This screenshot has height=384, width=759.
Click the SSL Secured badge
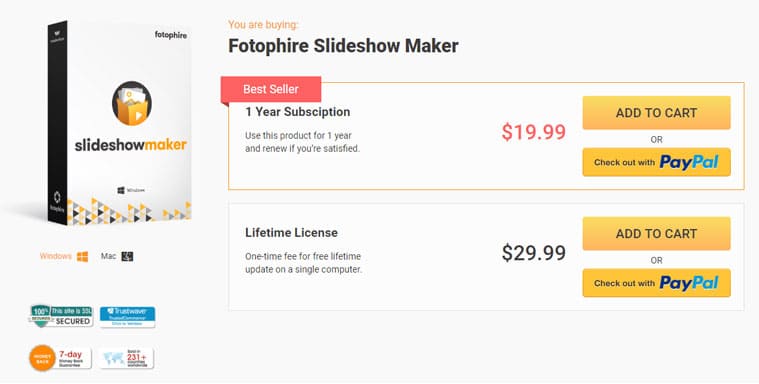click(61, 316)
